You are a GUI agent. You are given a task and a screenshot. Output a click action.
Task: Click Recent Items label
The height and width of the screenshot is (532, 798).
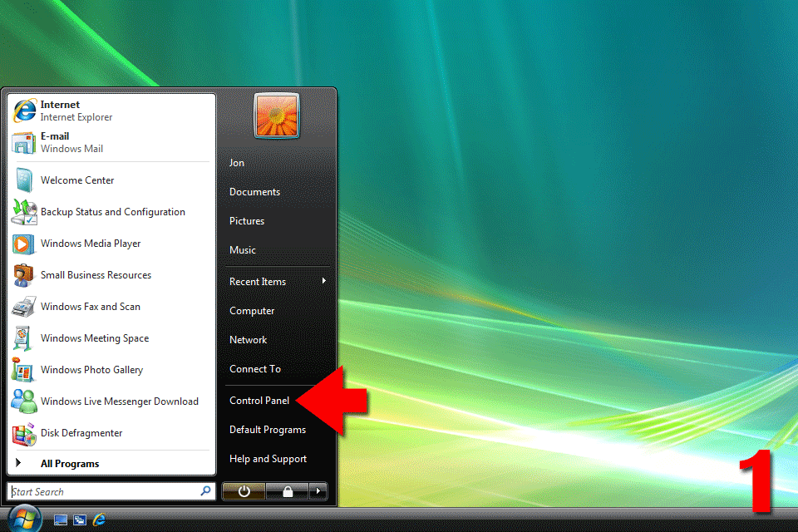(258, 282)
